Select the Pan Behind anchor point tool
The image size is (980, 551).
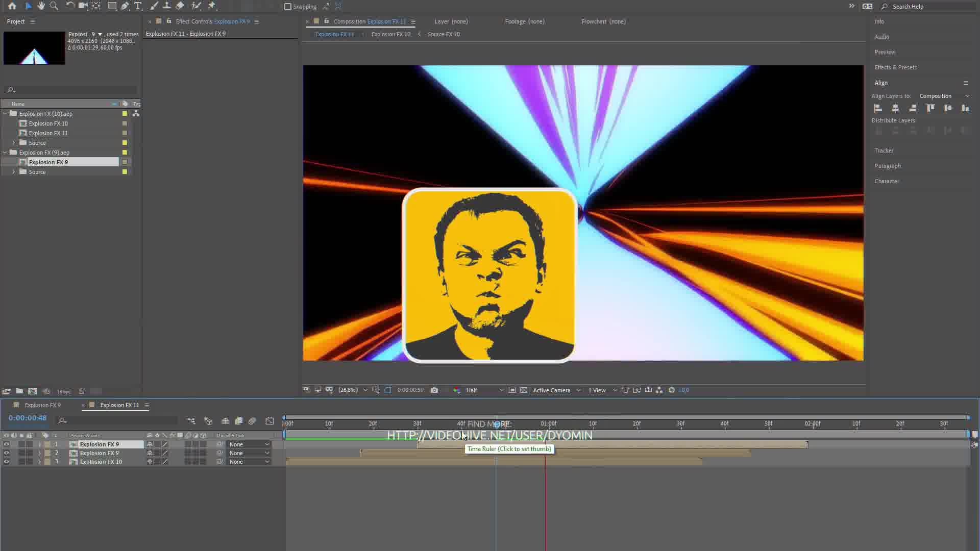click(x=96, y=6)
